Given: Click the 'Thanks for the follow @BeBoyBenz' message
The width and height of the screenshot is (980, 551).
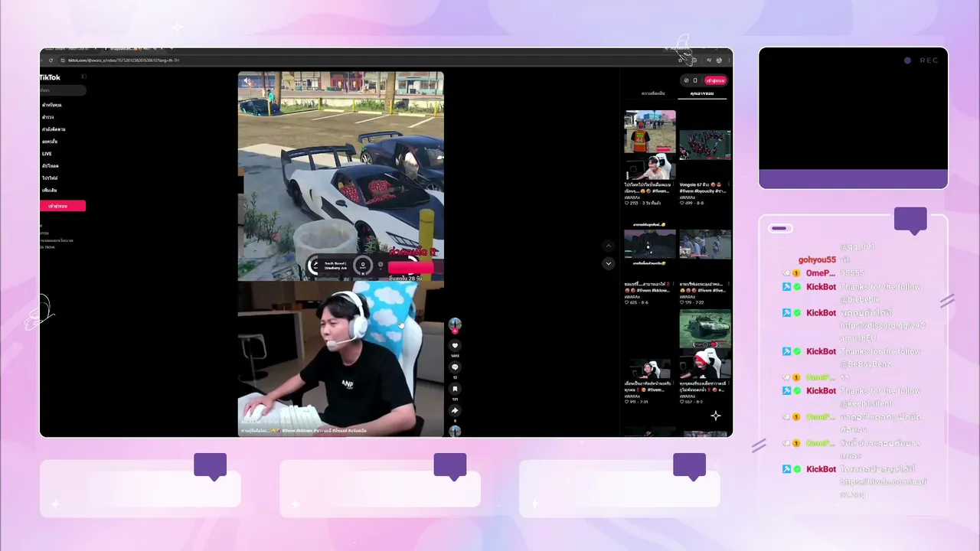Looking at the screenshot, I should (x=880, y=357).
